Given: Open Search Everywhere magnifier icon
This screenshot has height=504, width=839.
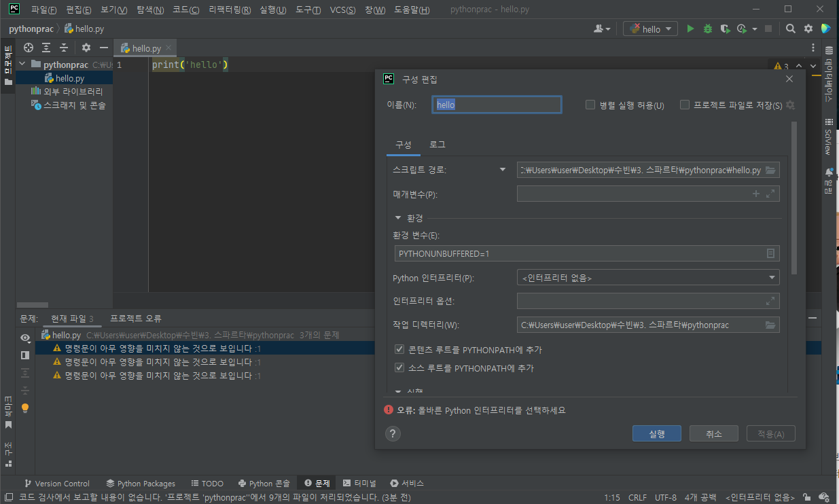Looking at the screenshot, I should pyautogui.click(x=791, y=29).
